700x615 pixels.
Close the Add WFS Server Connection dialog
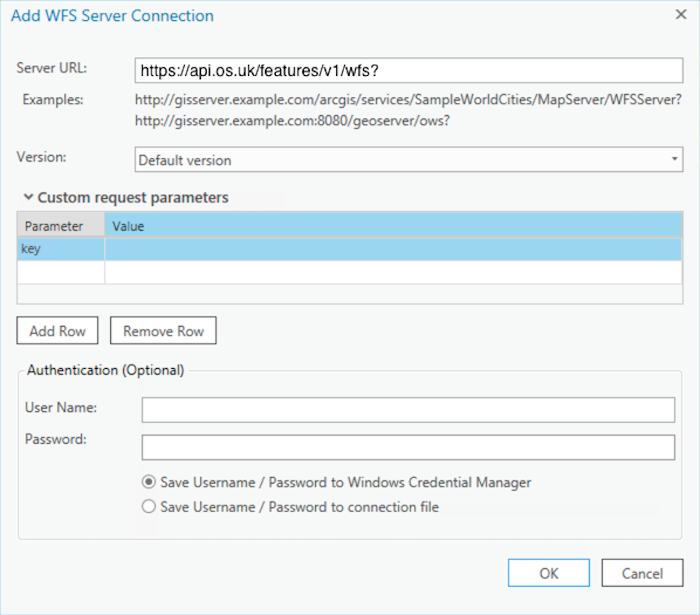tap(681, 15)
